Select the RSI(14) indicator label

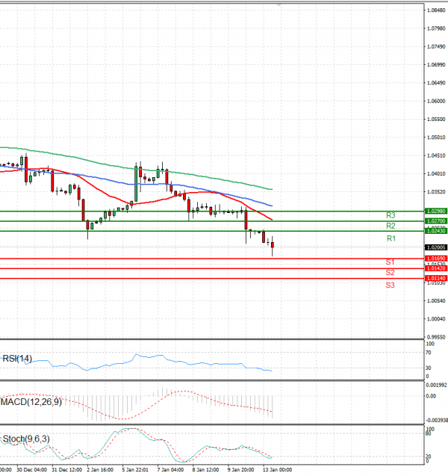17,359
